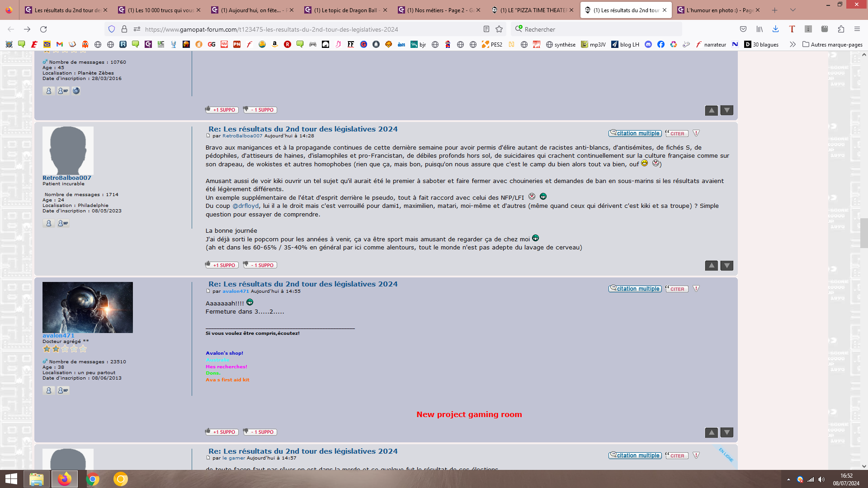Give +1 SUPPO to RetroBalboa007's post

(x=222, y=265)
